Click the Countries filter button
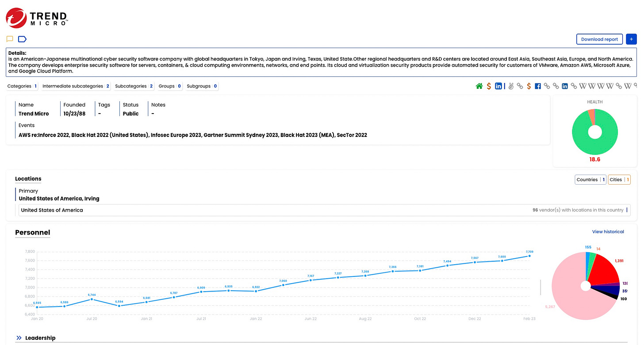644x345 pixels. click(590, 179)
